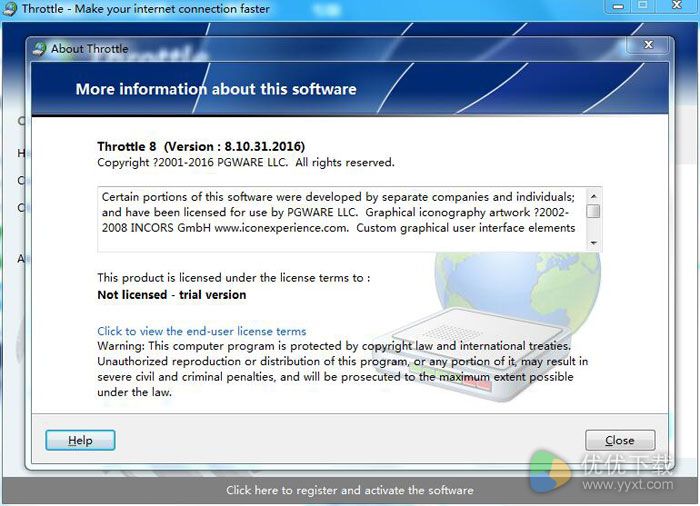
Task: Click the scroll down arrow in credits box
Action: click(x=593, y=243)
